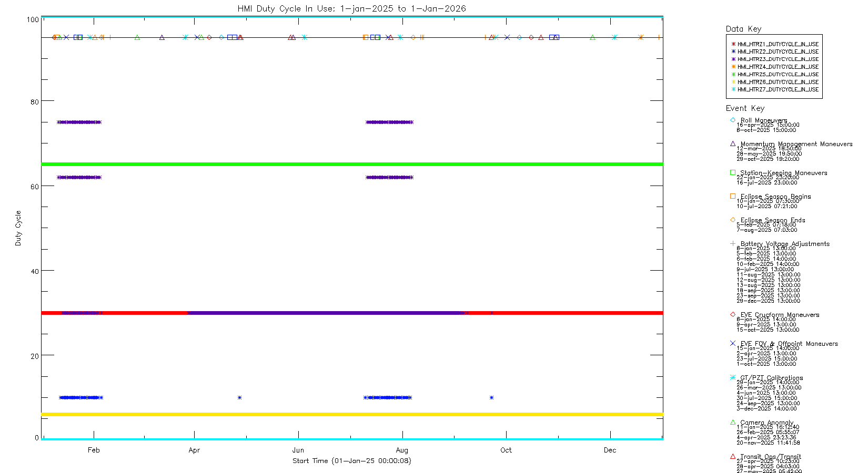Viewport: 868px width, 473px height.
Task: Click the Data Key heading
Action: tap(743, 29)
